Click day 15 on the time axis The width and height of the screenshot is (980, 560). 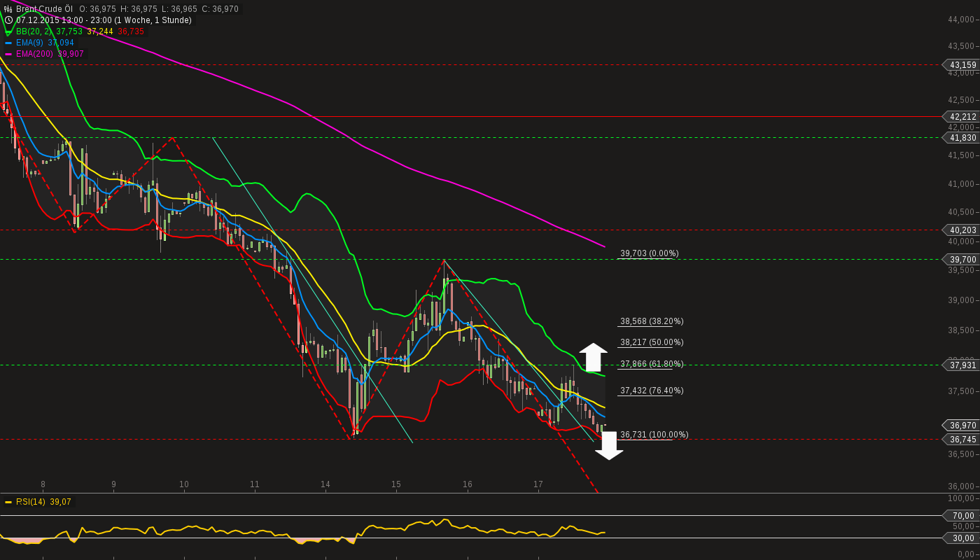click(396, 484)
